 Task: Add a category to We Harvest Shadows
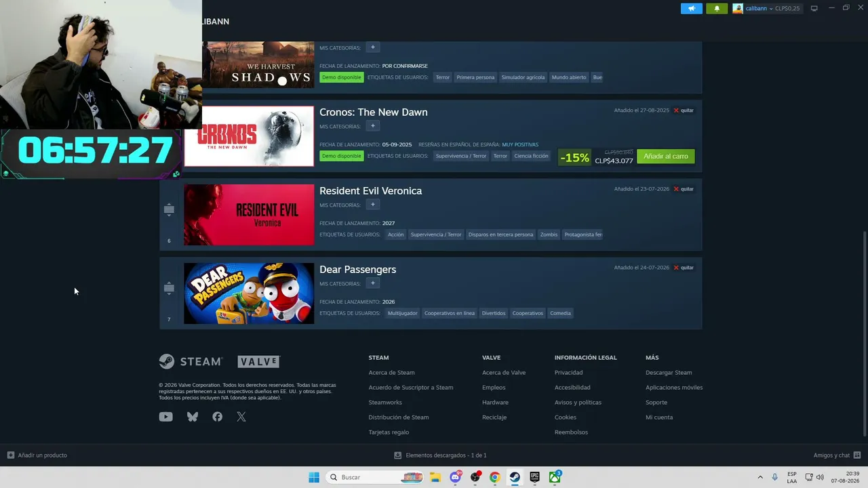click(372, 47)
